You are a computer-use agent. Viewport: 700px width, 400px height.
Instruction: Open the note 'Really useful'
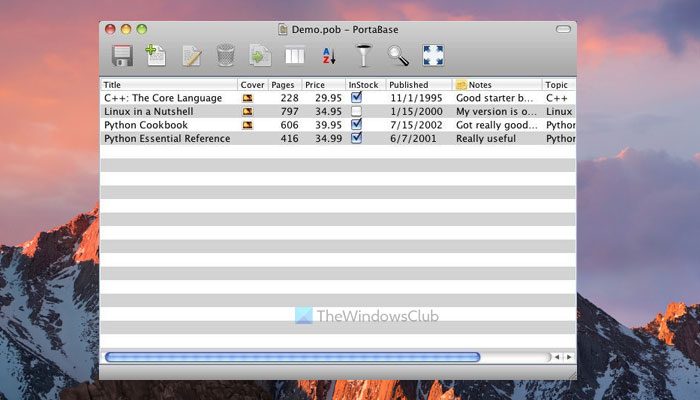pyautogui.click(x=486, y=138)
